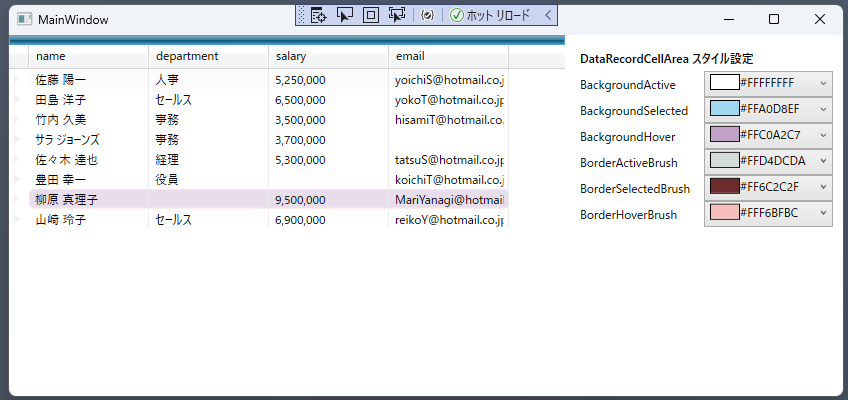Open the BorderActiveBrush color dropdown arrow
848x400 pixels.
(x=823, y=161)
